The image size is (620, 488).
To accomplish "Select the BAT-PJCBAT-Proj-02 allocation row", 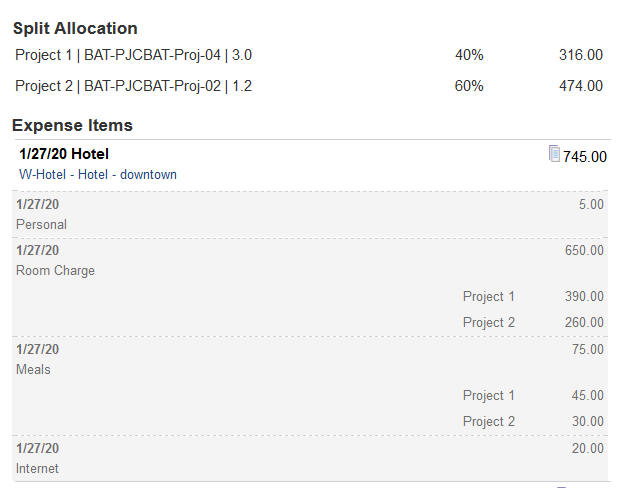I will coord(134,86).
